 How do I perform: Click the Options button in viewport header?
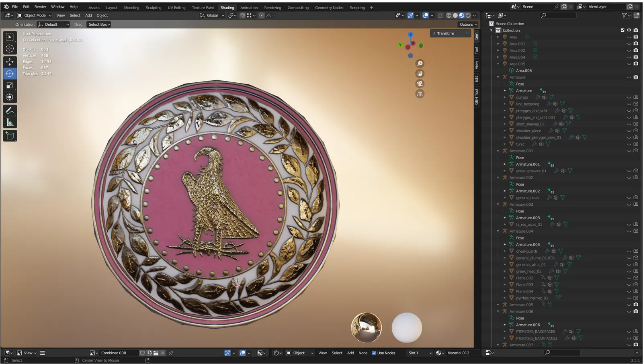click(x=468, y=25)
